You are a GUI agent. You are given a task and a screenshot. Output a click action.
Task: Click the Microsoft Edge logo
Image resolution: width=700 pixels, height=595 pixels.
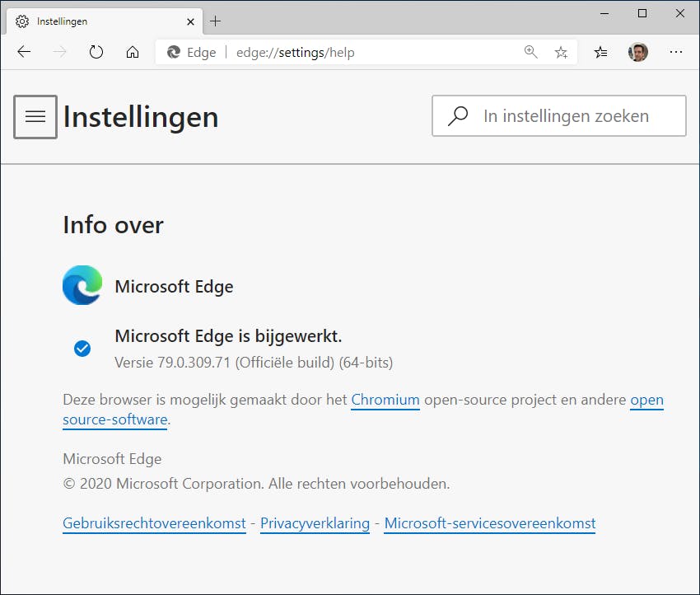pyautogui.click(x=82, y=286)
